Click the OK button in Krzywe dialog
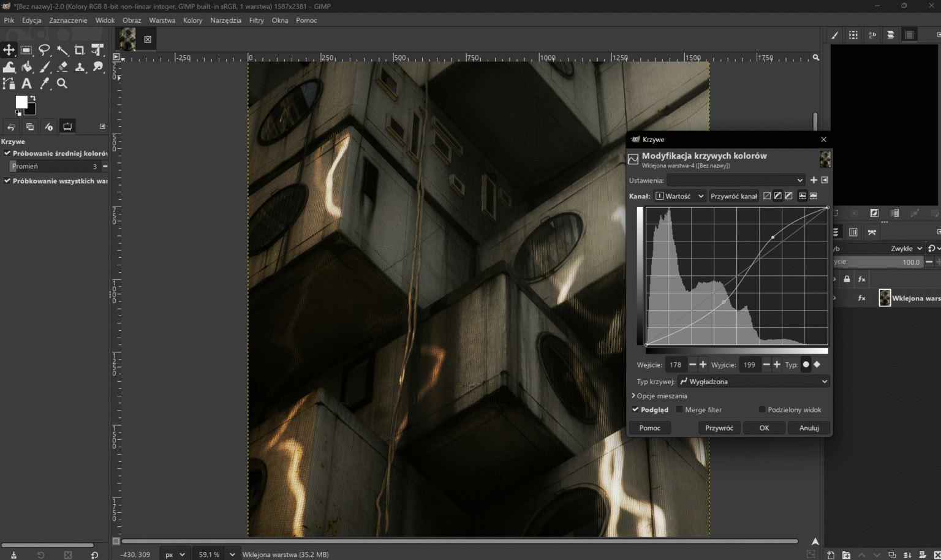The width and height of the screenshot is (941, 560). tap(764, 428)
